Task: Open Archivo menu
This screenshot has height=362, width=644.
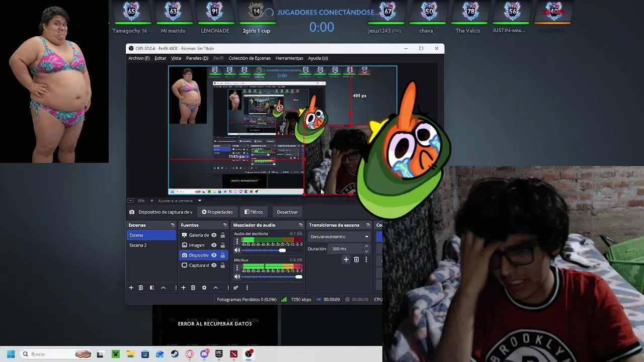Action: 139,58
